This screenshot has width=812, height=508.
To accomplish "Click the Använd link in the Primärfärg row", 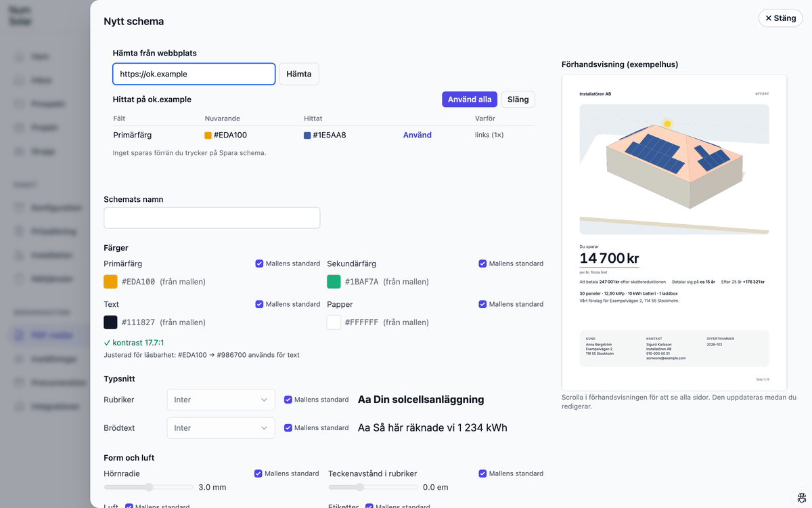I will coord(418,135).
